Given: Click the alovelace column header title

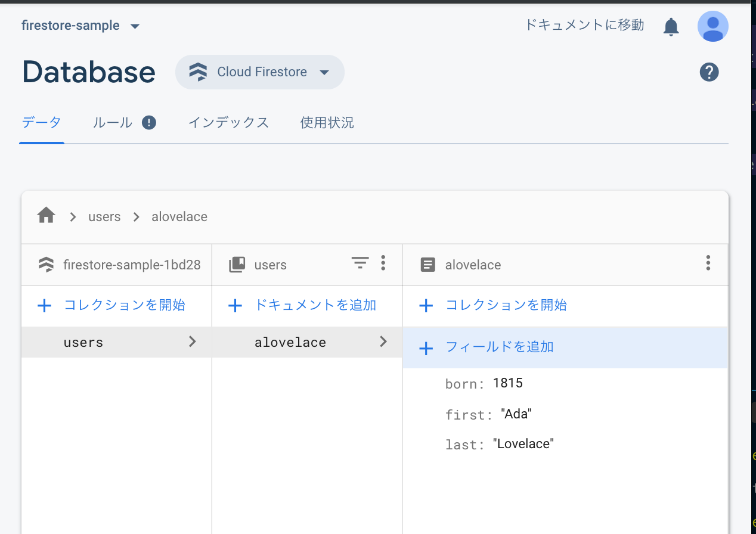Looking at the screenshot, I should (x=473, y=265).
